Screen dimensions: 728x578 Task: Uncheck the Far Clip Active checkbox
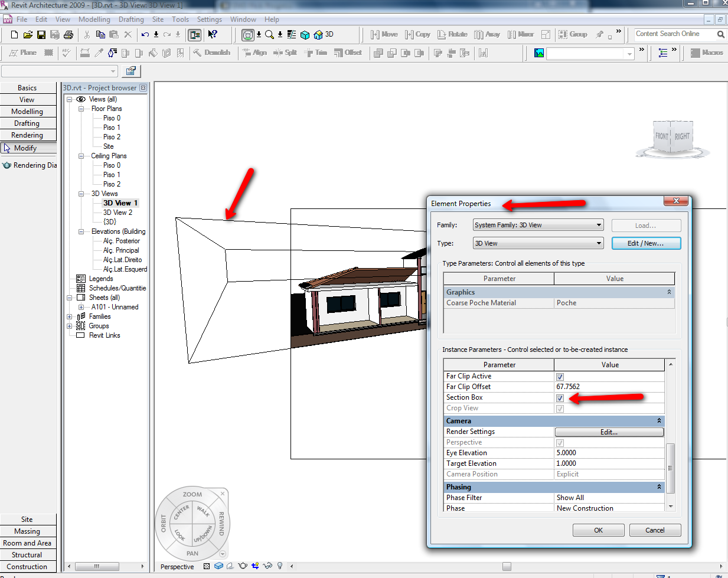pos(560,377)
